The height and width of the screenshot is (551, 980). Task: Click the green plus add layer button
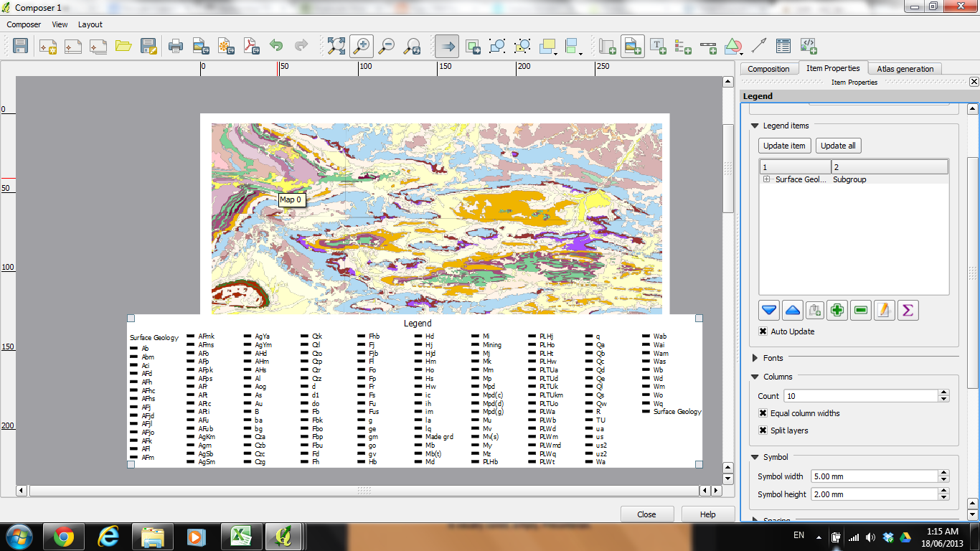point(837,311)
